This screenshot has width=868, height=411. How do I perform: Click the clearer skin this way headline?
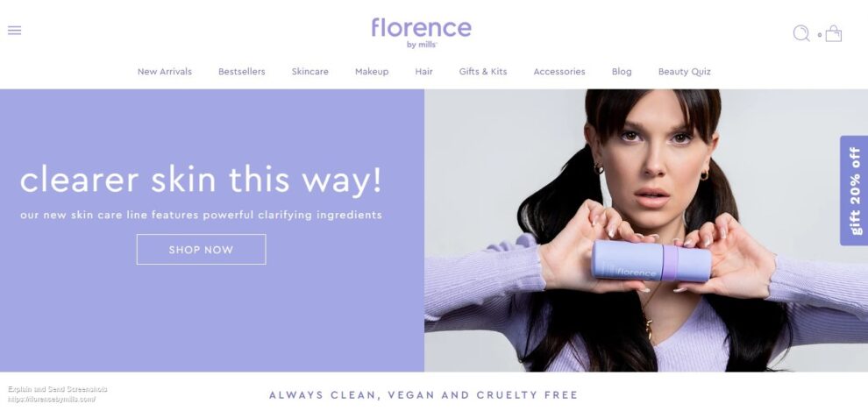coord(201,180)
